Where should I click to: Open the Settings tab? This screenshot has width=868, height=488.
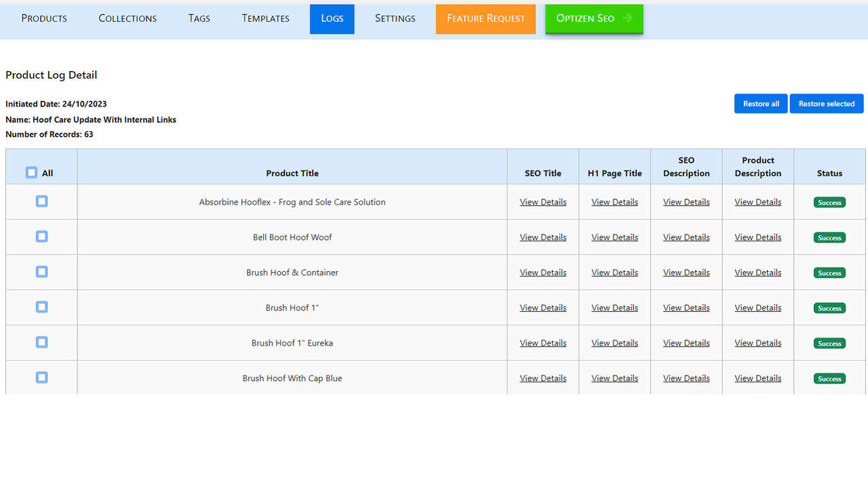click(395, 18)
